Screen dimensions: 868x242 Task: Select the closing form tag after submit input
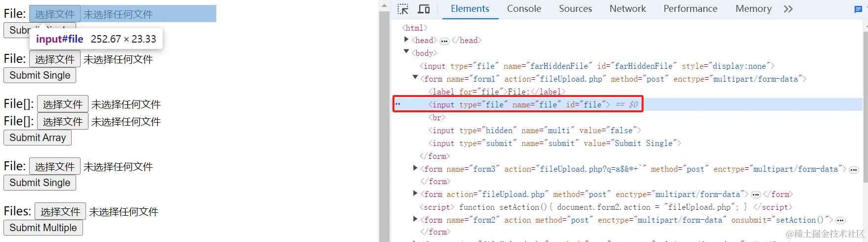(x=434, y=156)
